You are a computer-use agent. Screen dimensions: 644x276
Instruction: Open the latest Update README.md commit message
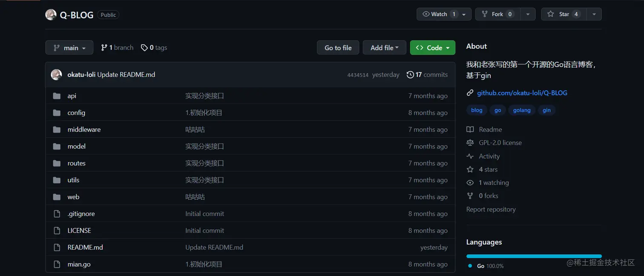tap(126, 75)
